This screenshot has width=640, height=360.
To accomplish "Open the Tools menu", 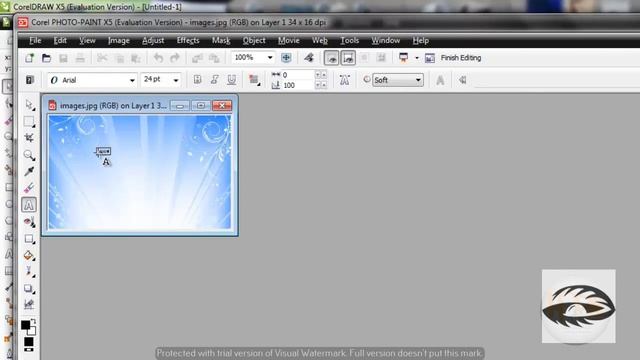I will click(349, 40).
